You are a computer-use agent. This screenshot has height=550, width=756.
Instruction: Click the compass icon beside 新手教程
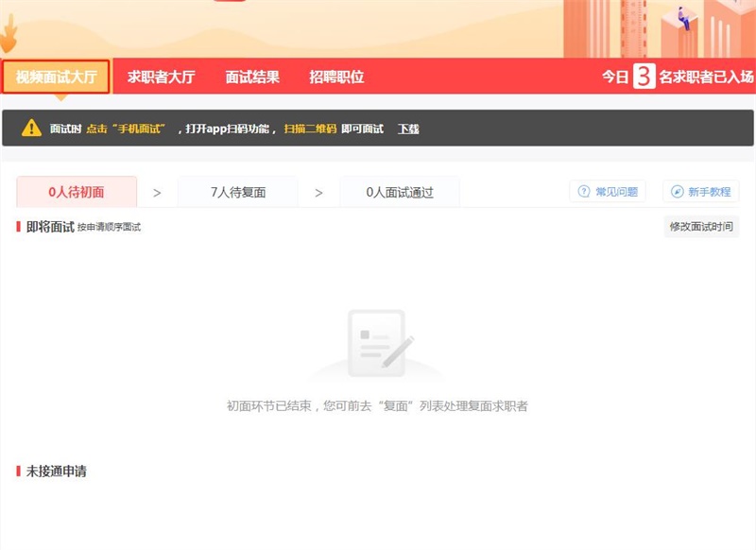click(x=677, y=192)
